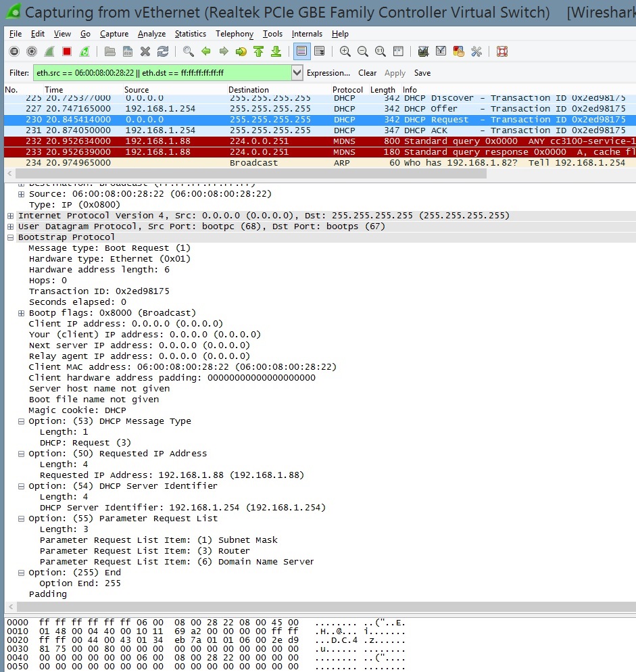Open the capture interfaces list icon
636x672 pixels.
coord(14,52)
